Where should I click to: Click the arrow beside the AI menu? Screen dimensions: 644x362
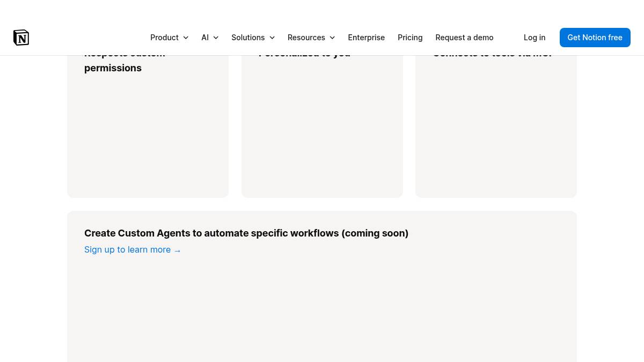point(216,38)
